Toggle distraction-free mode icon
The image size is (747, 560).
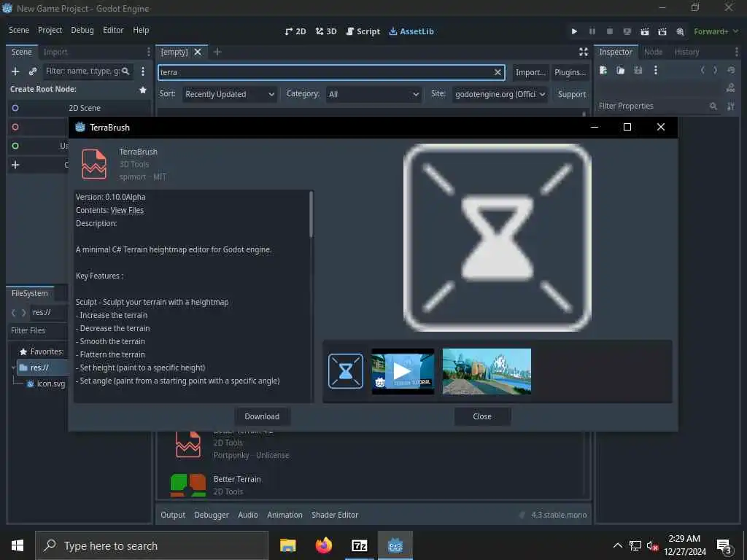point(584,52)
